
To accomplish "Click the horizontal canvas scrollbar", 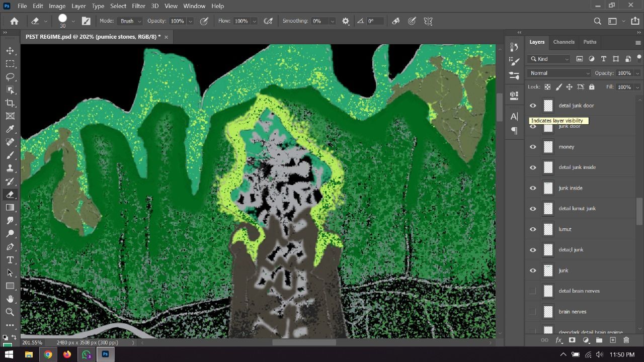I will (304, 342).
